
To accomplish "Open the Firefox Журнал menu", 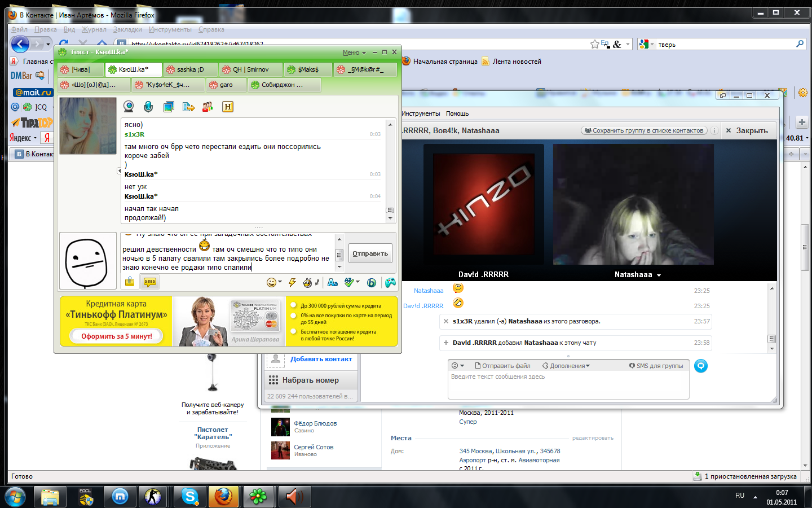I will (x=94, y=29).
